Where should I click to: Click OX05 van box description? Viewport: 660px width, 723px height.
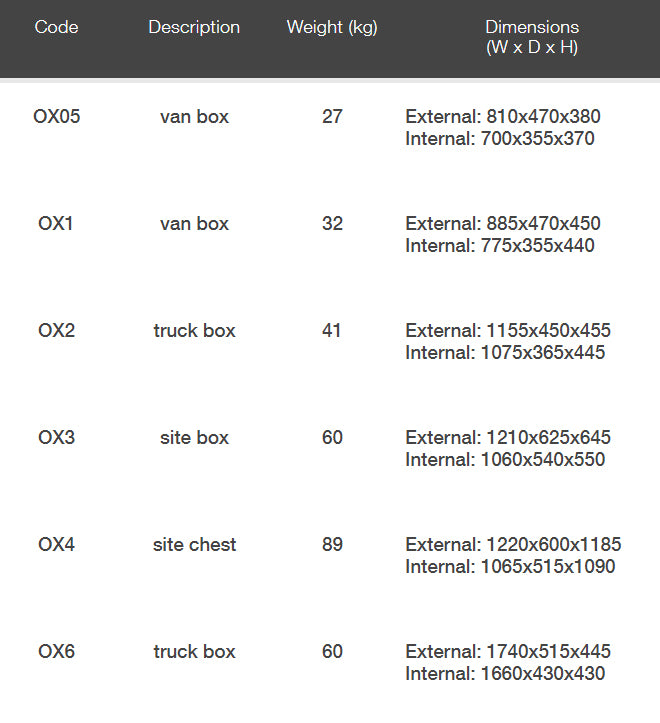[x=194, y=117]
